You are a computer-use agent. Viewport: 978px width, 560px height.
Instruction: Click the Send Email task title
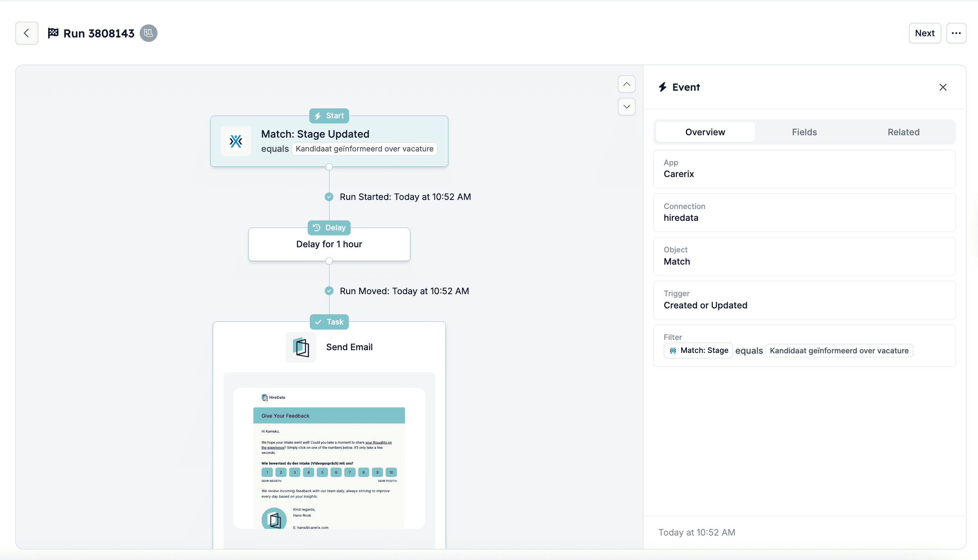349,347
